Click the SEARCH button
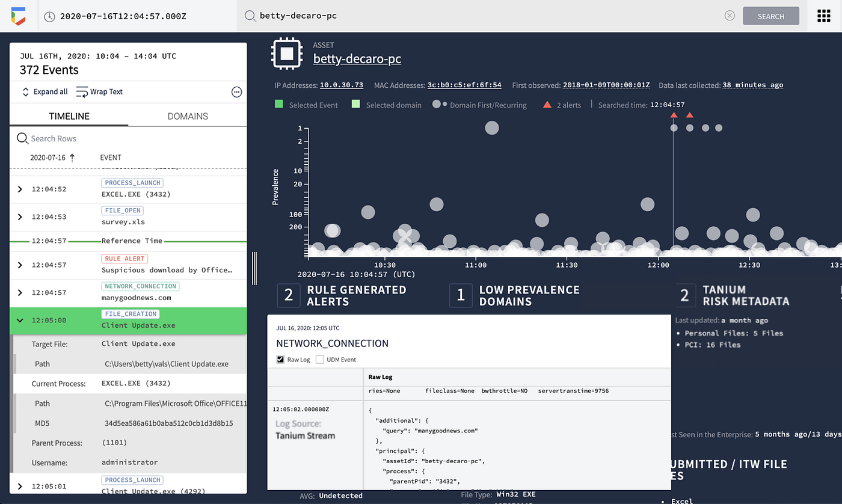The image size is (842, 504). pyautogui.click(x=771, y=16)
